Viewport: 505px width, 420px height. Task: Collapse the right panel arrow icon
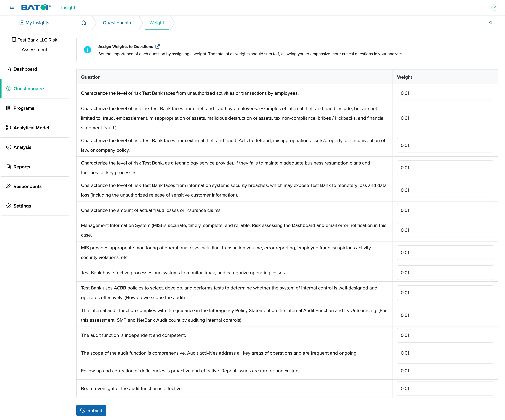click(490, 23)
